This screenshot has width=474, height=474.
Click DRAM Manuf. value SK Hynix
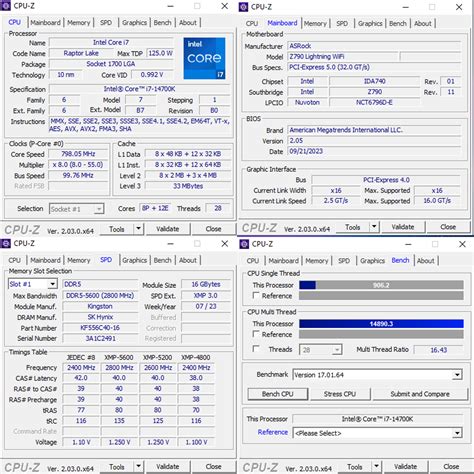100,317
